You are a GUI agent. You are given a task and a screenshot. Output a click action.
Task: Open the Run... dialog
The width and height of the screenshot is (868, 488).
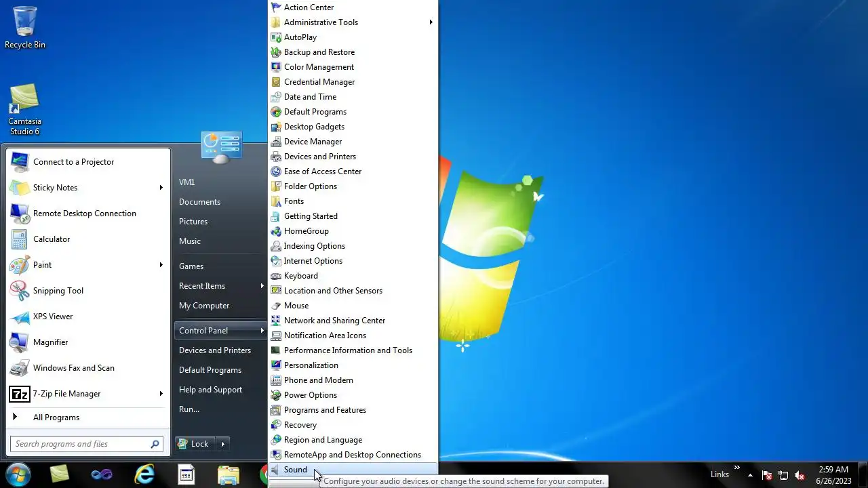point(189,409)
